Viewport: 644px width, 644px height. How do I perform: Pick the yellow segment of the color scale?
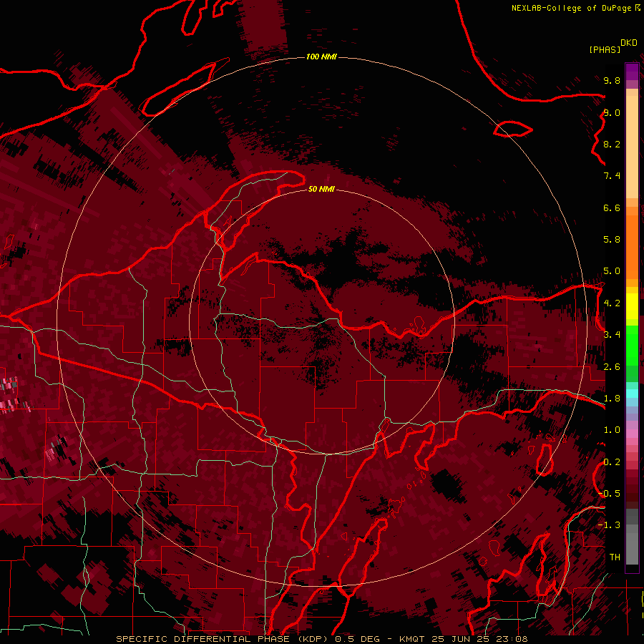tap(632, 306)
